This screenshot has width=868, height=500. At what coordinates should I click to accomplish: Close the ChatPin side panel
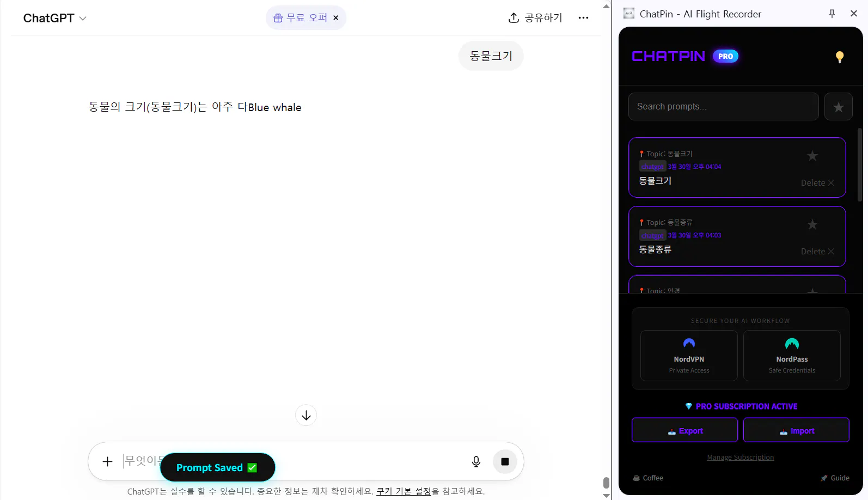tap(854, 14)
